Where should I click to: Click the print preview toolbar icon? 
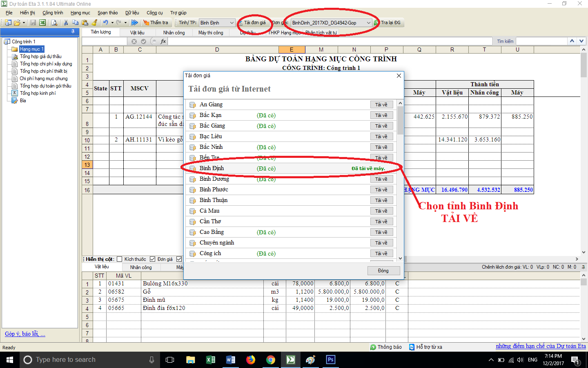54,23
